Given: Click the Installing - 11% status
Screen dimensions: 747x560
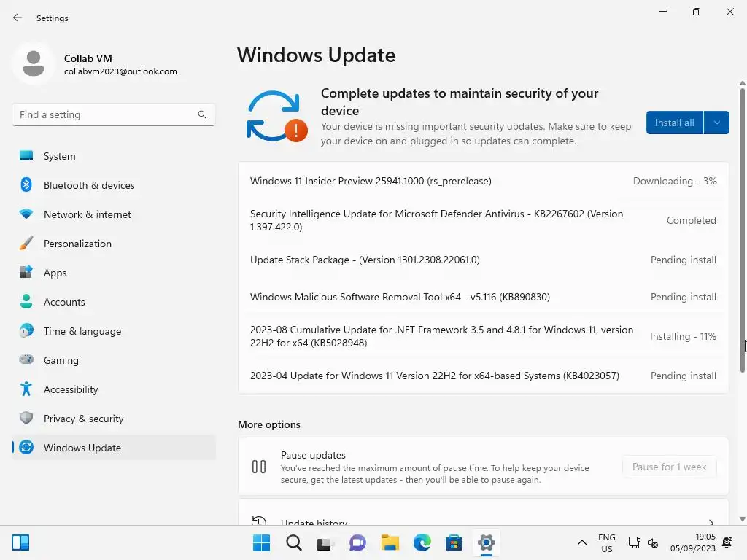Looking at the screenshot, I should pos(683,336).
